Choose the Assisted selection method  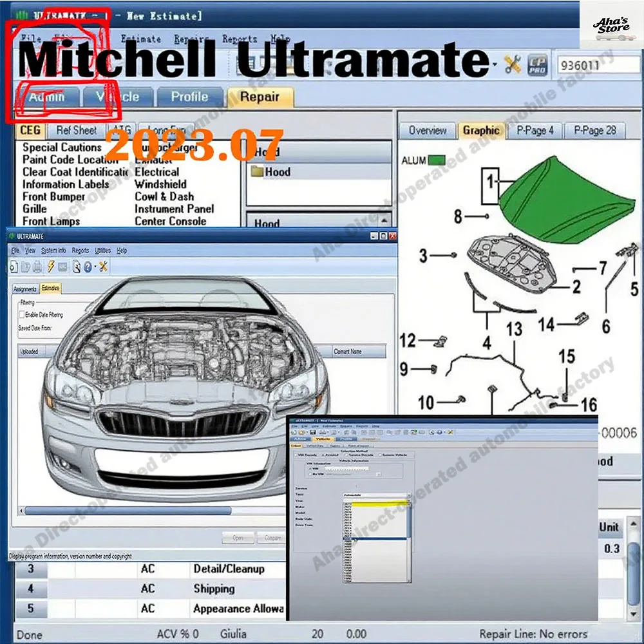(323, 455)
